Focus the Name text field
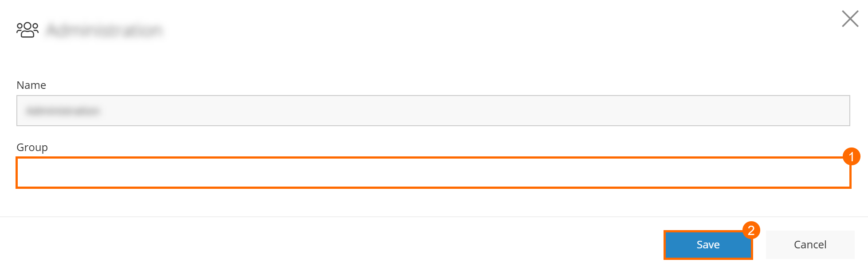This screenshot has width=868, height=271. 433,111
